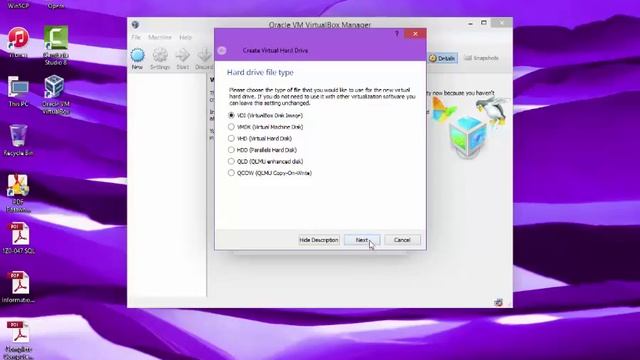Viewport: 640px width, 360px height.
Task: Click the Create Virtual Hard Drive title text
Action: 275,51
